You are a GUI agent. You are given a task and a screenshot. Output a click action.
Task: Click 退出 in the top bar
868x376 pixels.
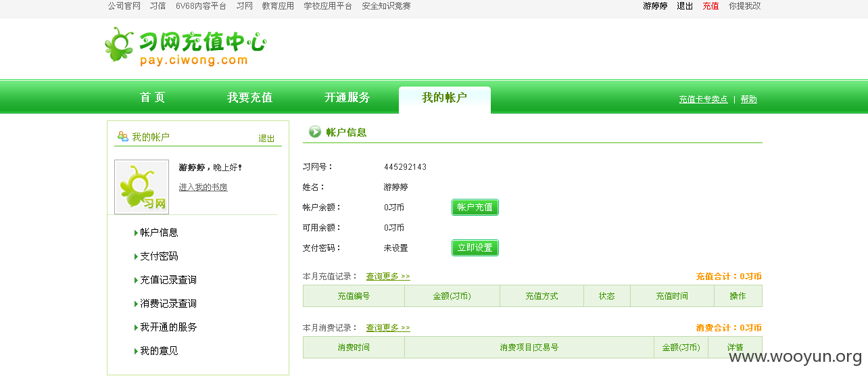coord(685,6)
